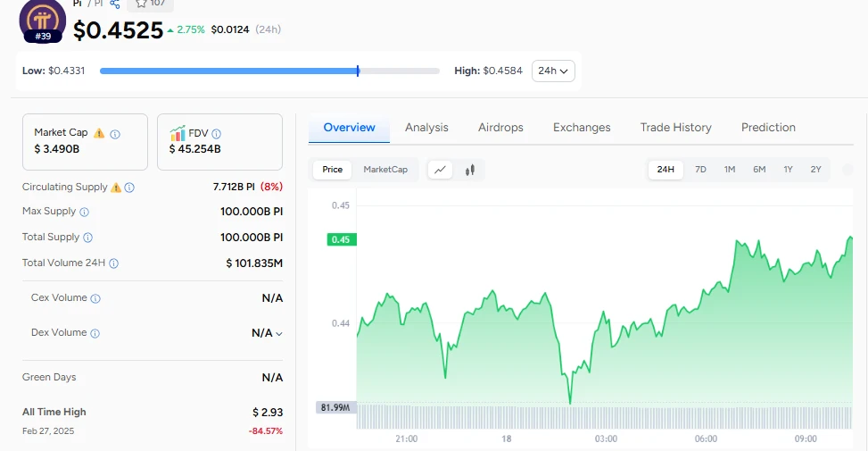
Task: Click the 2.75% change percentage
Action: (x=190, y=30)
